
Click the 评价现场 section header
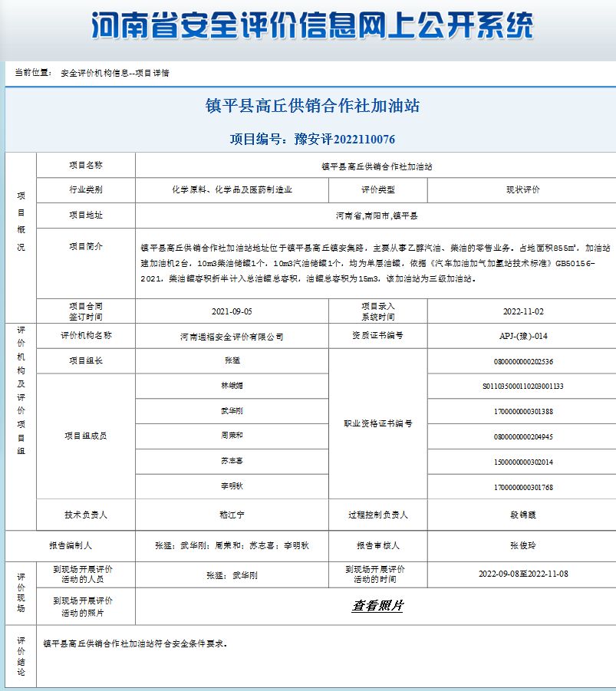(21, 593)
